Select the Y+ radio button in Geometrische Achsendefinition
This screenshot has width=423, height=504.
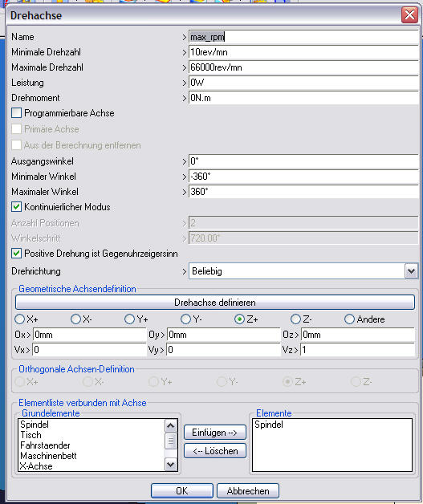(x=129, y=319)
